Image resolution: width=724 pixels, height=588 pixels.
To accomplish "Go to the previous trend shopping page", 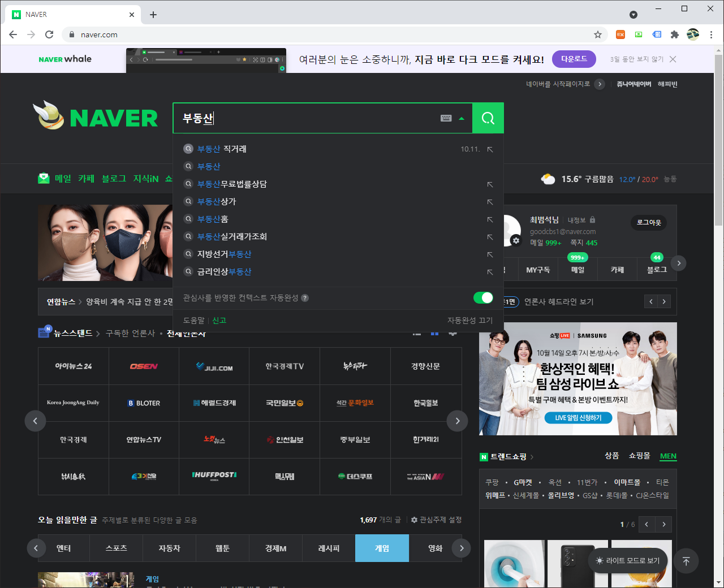I will click(647, 524).
